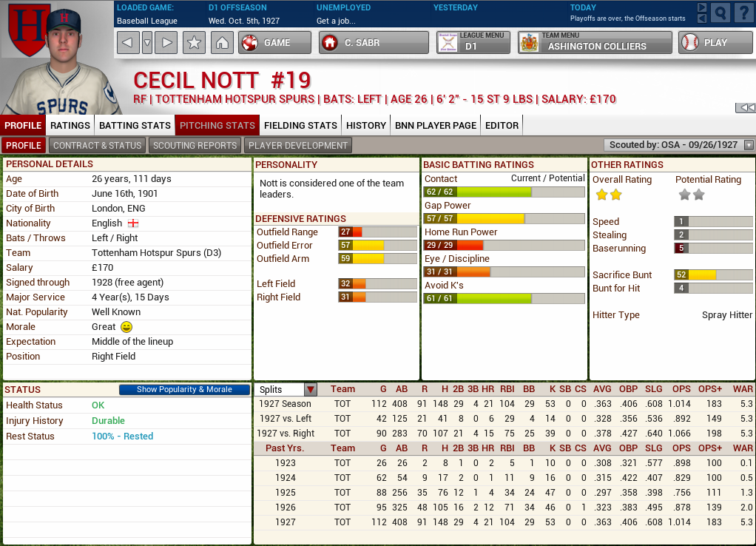
Task: Click the Great morale smiley icon
Action: [126, 327]
